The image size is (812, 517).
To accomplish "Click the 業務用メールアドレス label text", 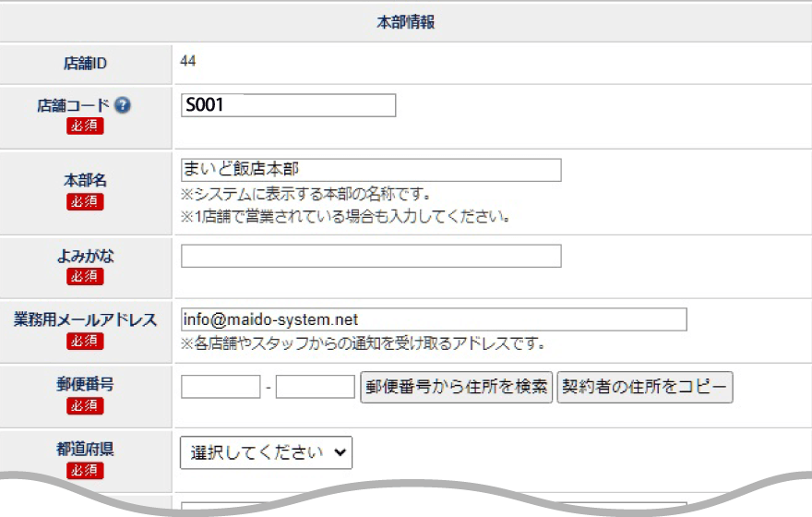I will (x=85, y=319).
